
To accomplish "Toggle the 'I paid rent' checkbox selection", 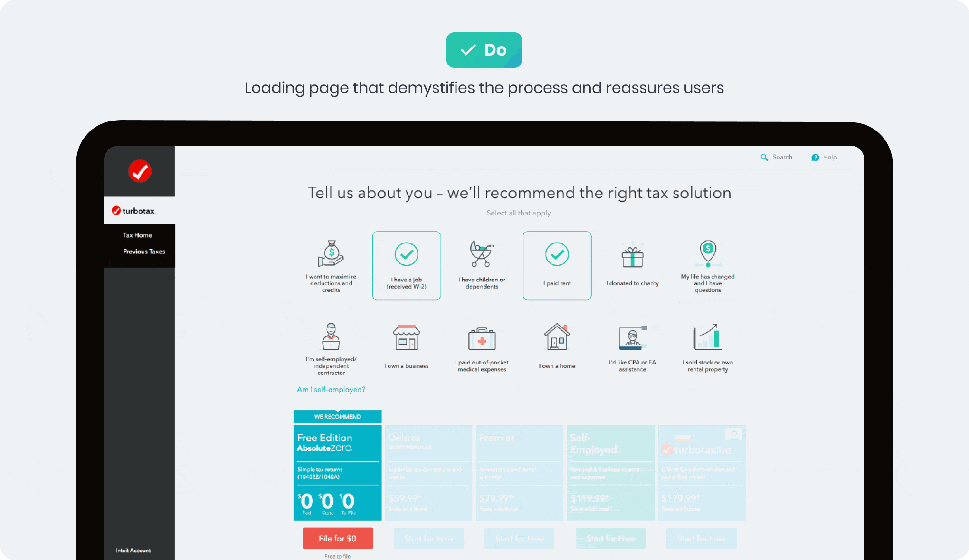I will [556, 265].
